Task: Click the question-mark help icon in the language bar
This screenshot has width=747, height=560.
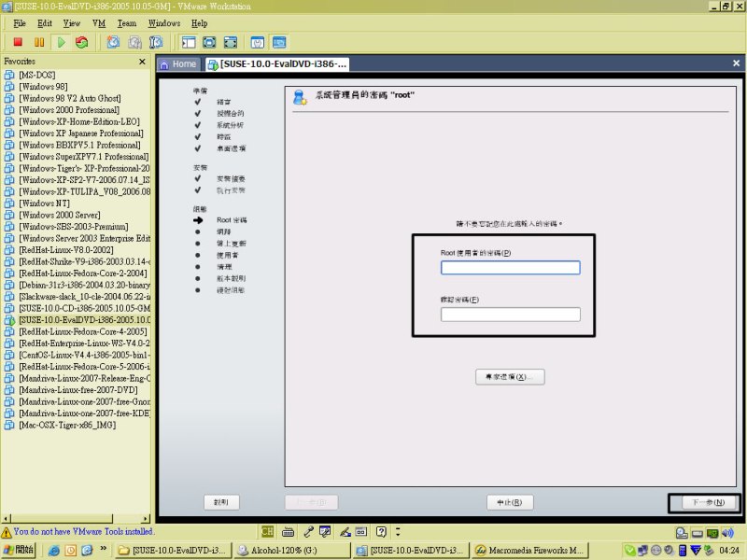Action: point(381,531)
